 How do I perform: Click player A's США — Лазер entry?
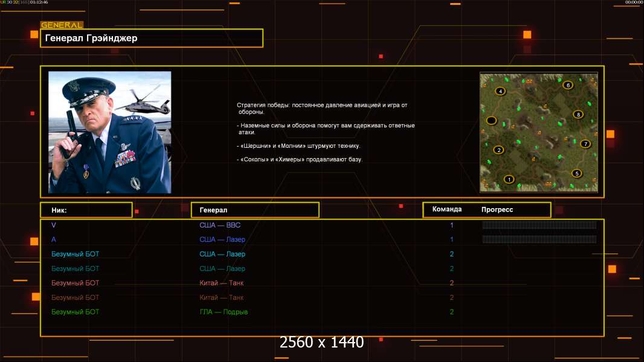point(222,240)
